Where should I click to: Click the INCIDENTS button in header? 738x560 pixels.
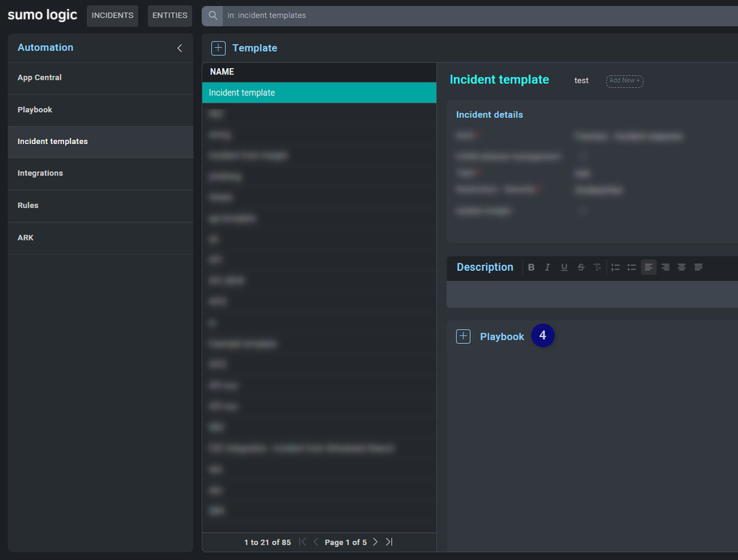click(112, 15)
